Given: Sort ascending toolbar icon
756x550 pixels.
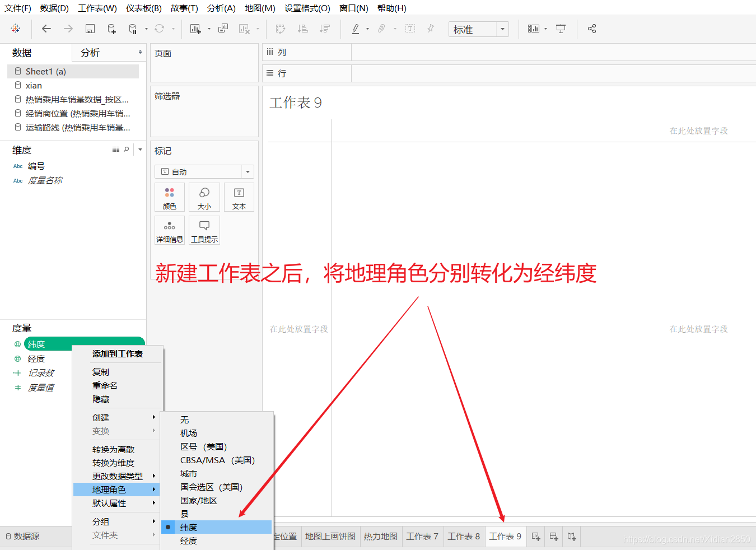Looking at the screenshot, I should pyautogui.click(x=303, y=29).
